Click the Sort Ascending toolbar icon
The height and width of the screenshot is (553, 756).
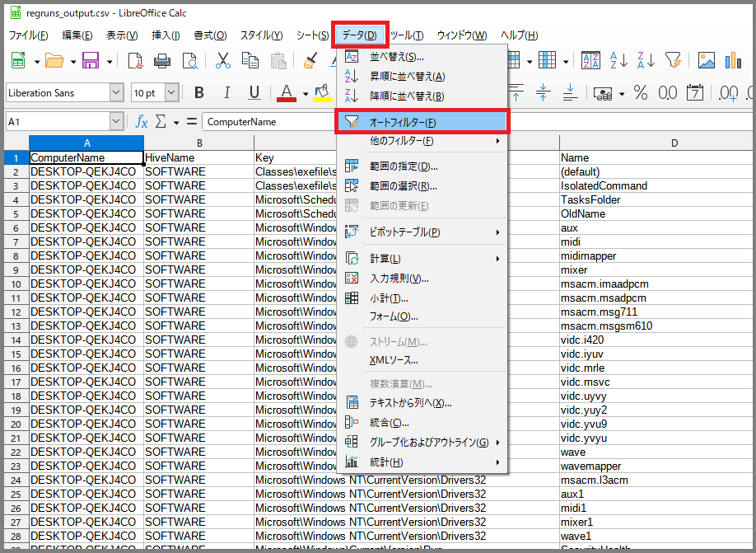(x=618, y=61)
